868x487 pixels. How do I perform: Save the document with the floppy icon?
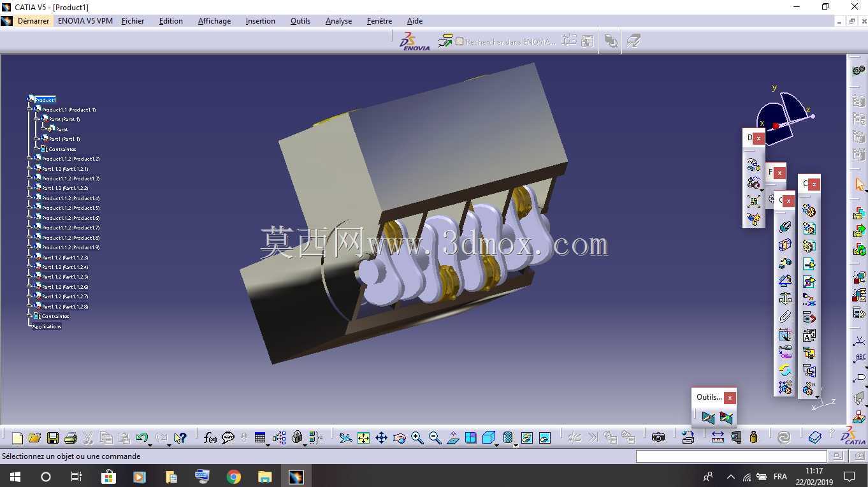pyautogui.click(x=53, y=438)
